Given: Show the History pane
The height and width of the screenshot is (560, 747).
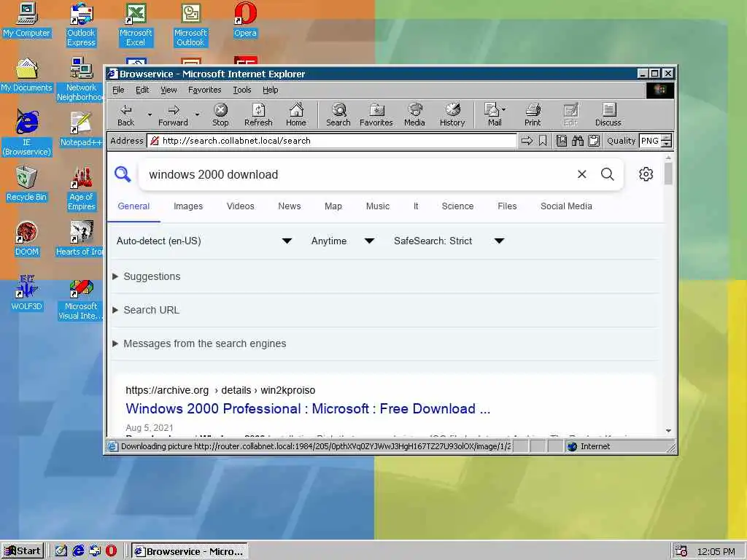Looking at the screenshot, I should (x=452, y=115).
